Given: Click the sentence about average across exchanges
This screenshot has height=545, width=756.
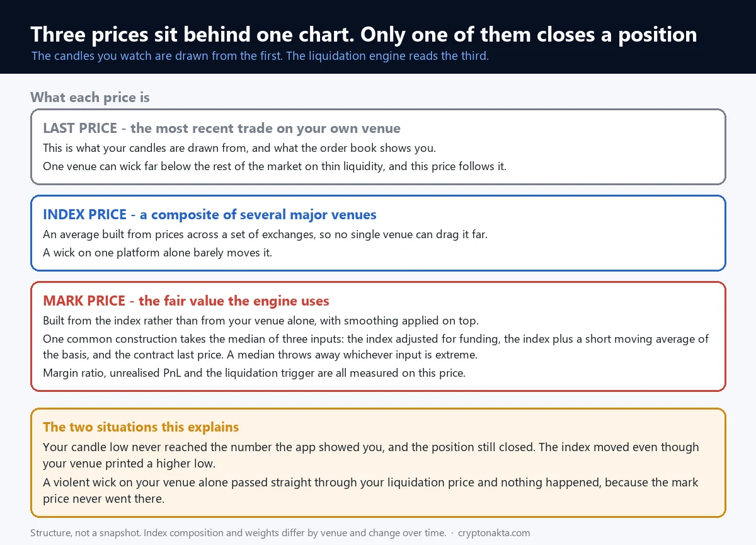Looking at the screenshot, I should click(266, 234).
